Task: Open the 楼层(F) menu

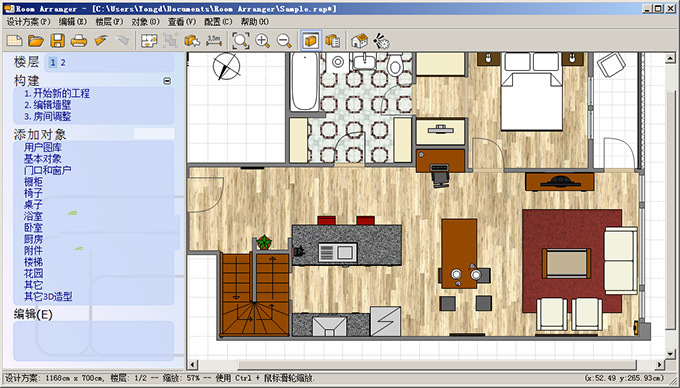Action: [x=109, y=21]
